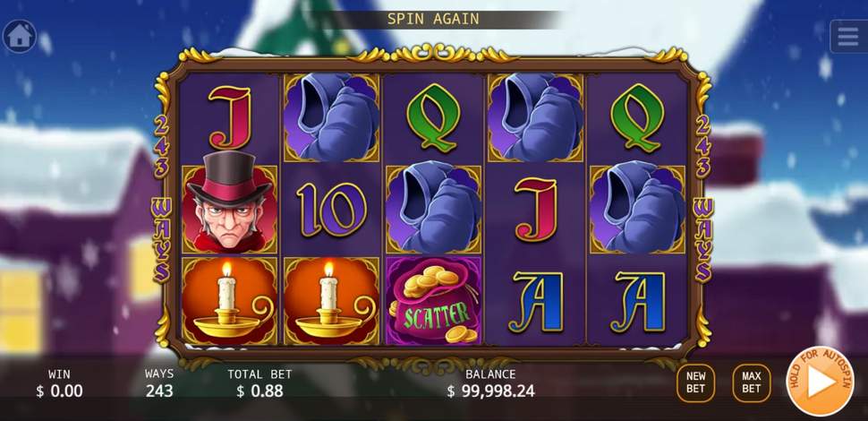Click the Balance amount display
Viewport: 868px width, 421px height.
point(491,391)
